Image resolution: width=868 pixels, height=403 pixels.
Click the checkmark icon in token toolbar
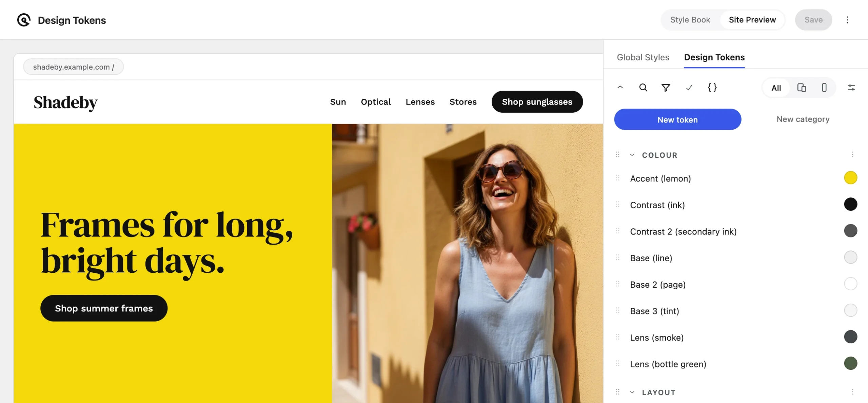pyautogui.click(x=689, y=88)
